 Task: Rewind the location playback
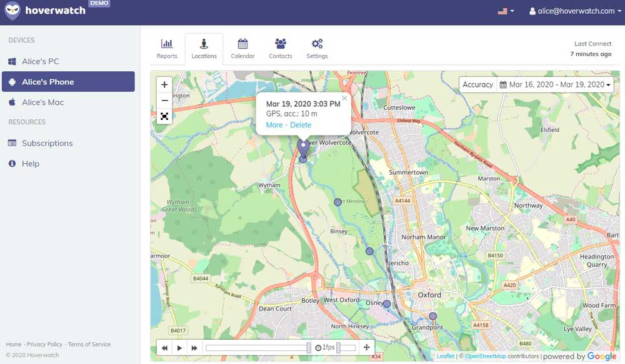click(164, 348)
